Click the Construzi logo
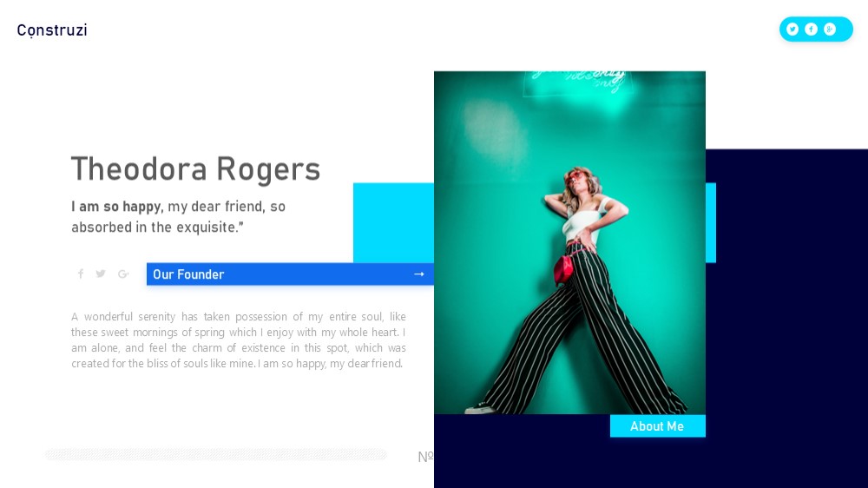This screenshot has height=488, width=868. [52, 30]
